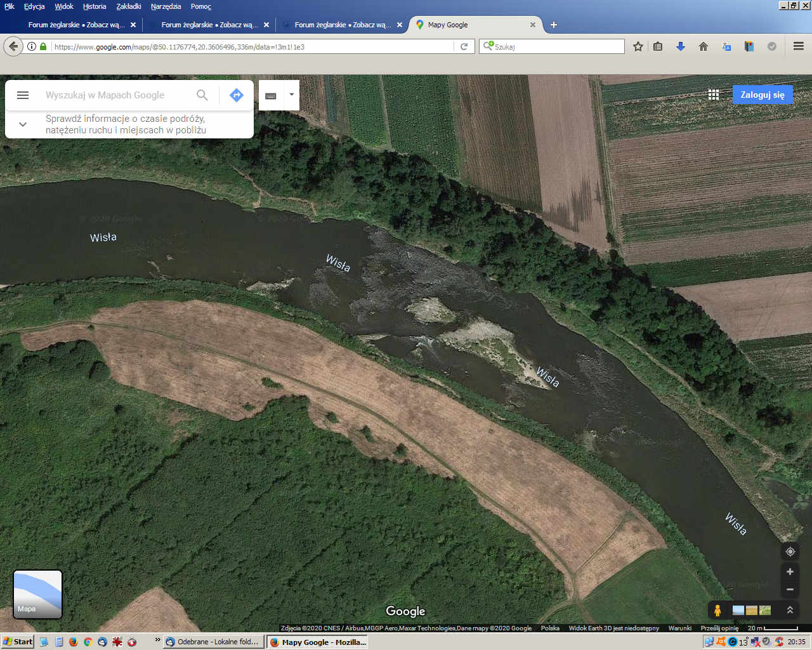This screenshot has height=650, width=812.
Task: Open the Warunki link
Action: pos(679,628)
